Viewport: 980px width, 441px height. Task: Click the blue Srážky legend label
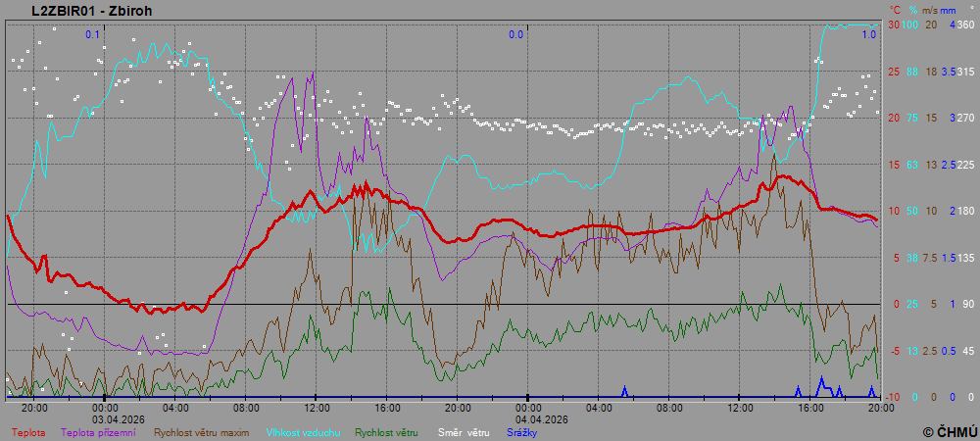[520, 431]
